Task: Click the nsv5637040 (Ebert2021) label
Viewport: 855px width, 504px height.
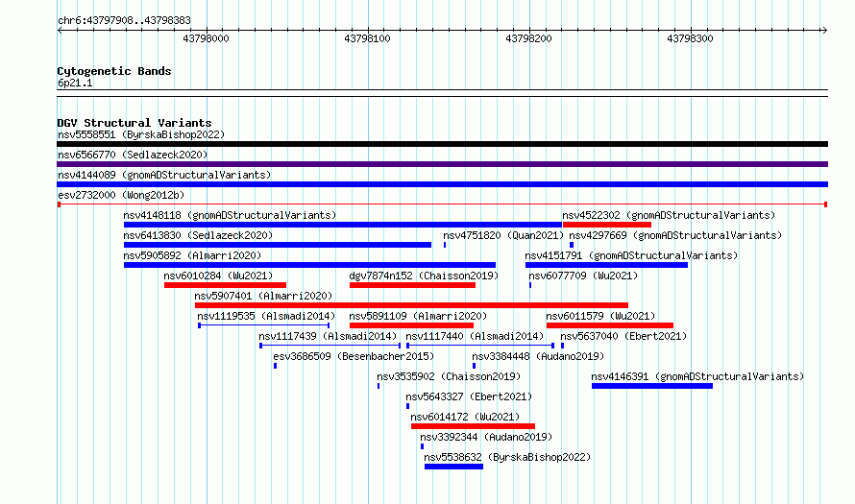Action: (x=623, y=336)
